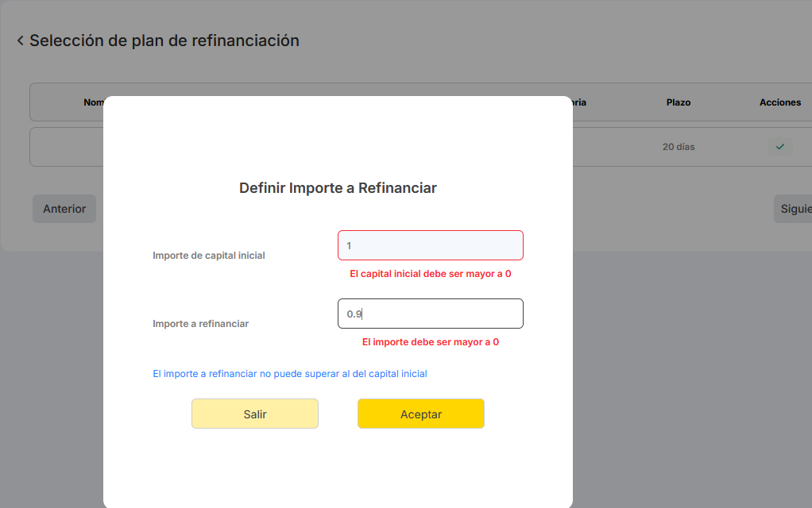Click the Salir button to exit the dialog
This screenshot has width=812, height=508.
tap(254, 414)
